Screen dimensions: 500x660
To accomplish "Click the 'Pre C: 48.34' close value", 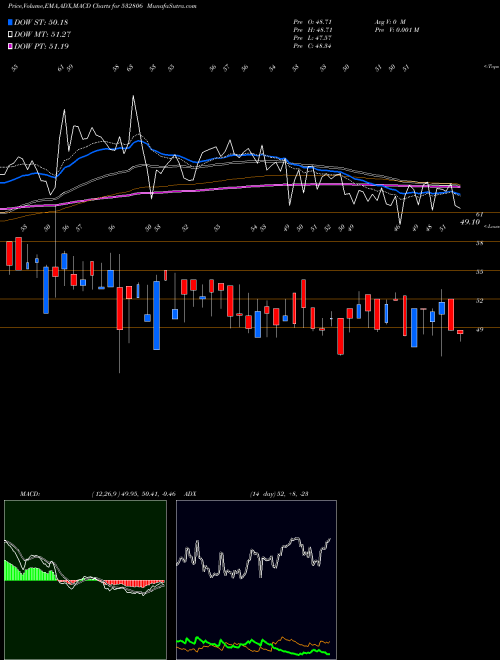I will click(313, 46).
